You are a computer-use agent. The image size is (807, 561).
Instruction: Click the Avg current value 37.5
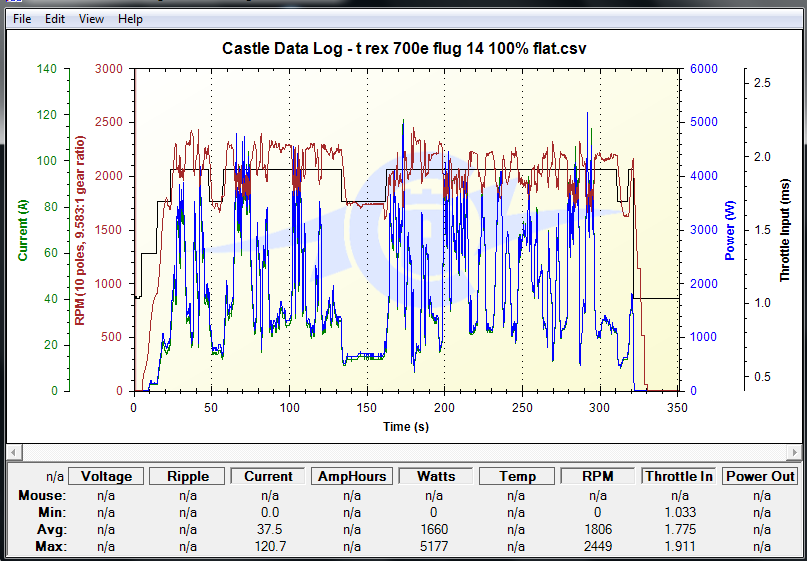coord(270,529)
